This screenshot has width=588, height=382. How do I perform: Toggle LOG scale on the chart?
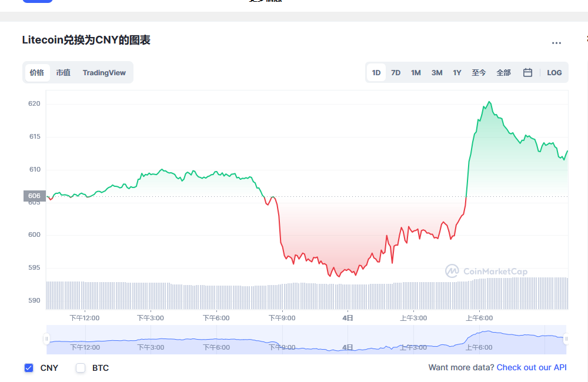554,73
